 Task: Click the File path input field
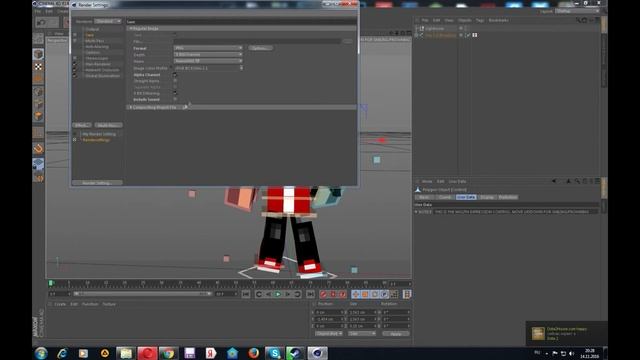pyautogui.click(x=257, y=42)
